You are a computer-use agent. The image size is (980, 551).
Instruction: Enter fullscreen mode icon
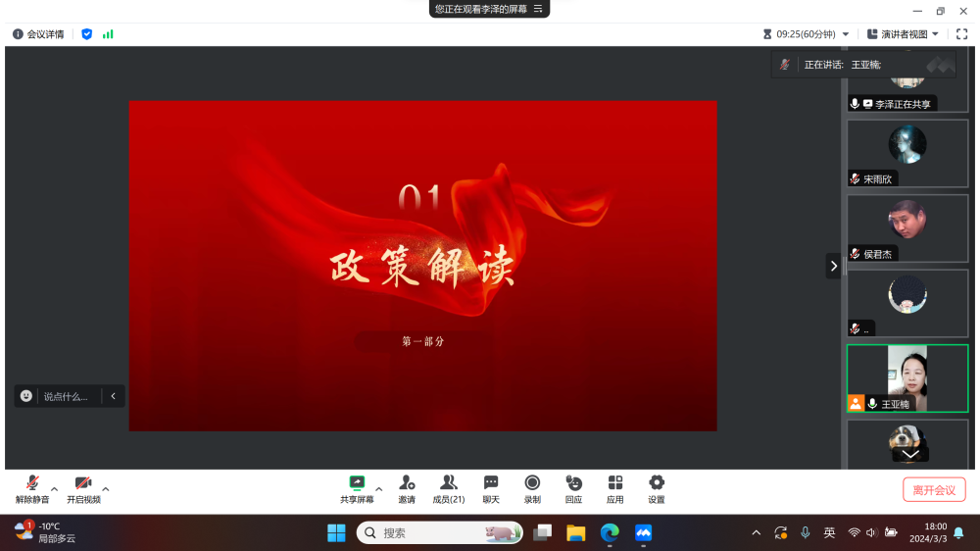pyautogui.click(x=962, y=34)
